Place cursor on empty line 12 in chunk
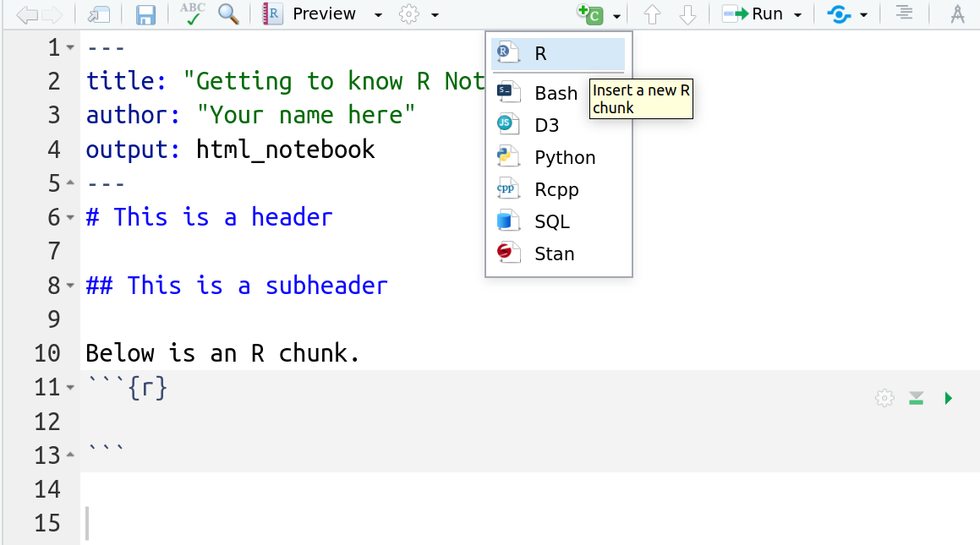Screen dimensions: 980x545 point(530,422)
